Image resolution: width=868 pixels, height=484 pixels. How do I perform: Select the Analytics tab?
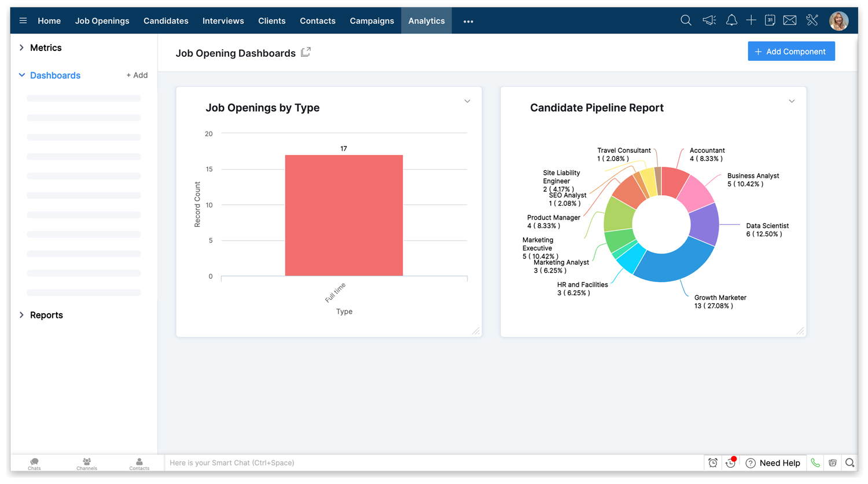click(426, 21)
